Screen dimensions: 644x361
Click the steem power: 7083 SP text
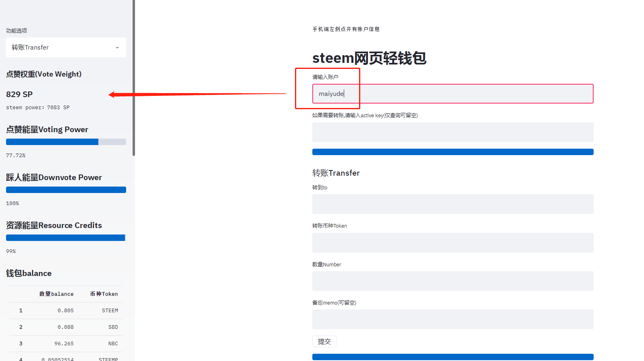pos(38,108)
